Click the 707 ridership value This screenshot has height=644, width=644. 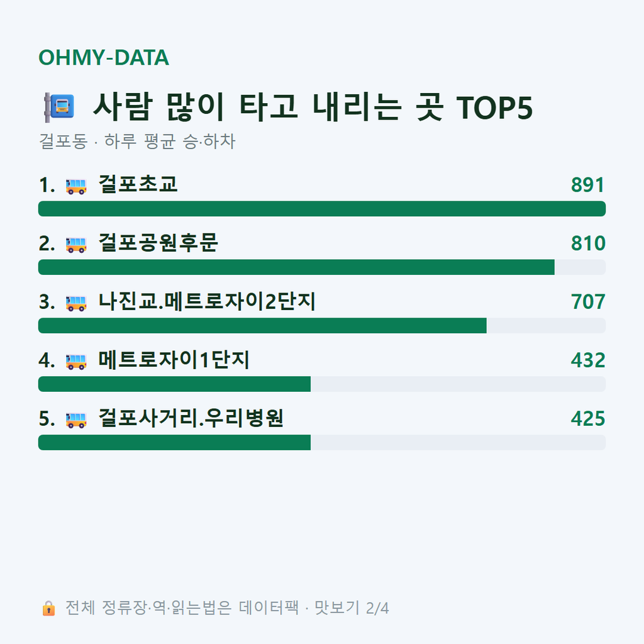click(x=588, y=301)
